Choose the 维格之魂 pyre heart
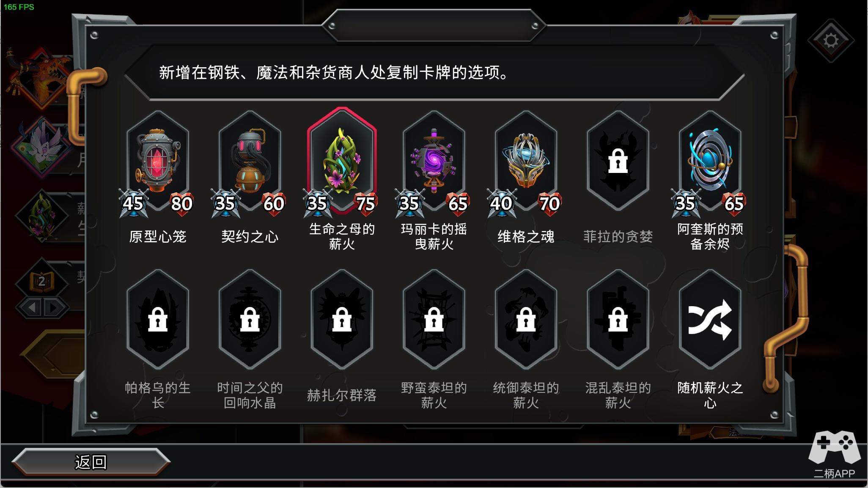Viewport: 868px width, 488px height. click(x=526, y=161)
